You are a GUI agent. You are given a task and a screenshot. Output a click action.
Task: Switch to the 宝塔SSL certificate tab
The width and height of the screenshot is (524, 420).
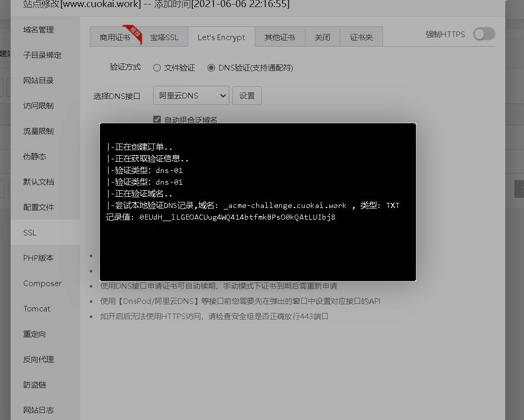coord(165,36)
